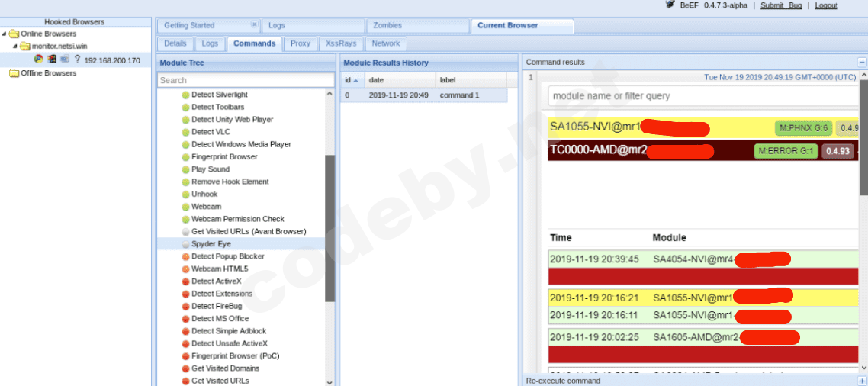868x386 pixels.
Task: Select the Detect Windows Media Player module
Action: pyautogui.click(x=241, y=144)
